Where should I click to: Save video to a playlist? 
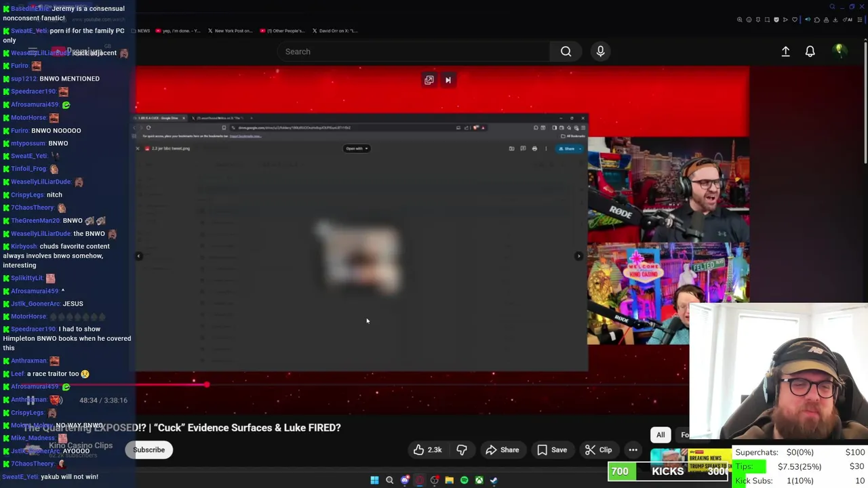(x=551, y=450)
